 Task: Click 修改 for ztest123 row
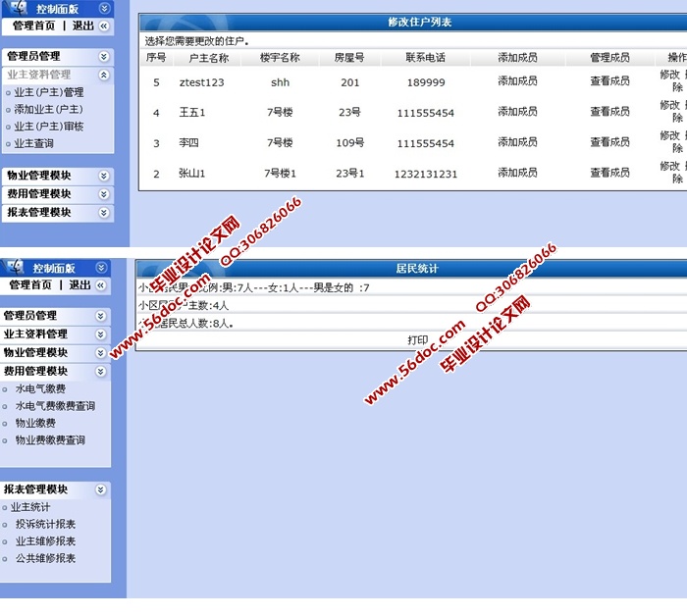(670, 75)
